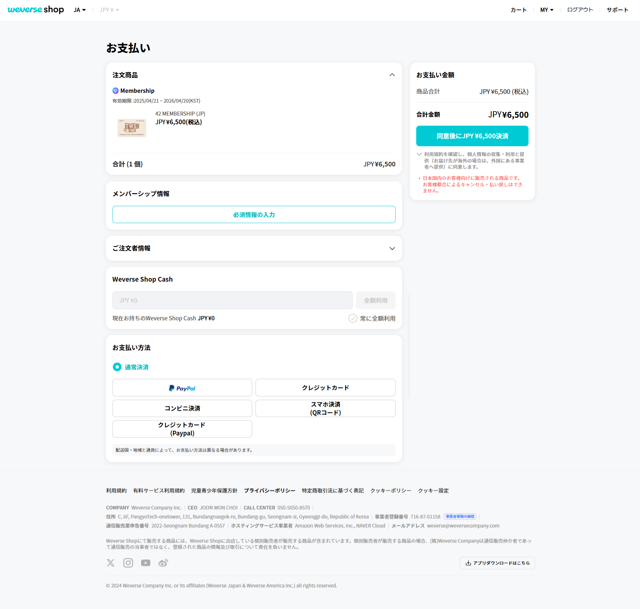
Task: Choose PayPal payment method
Action: (182, 388)
